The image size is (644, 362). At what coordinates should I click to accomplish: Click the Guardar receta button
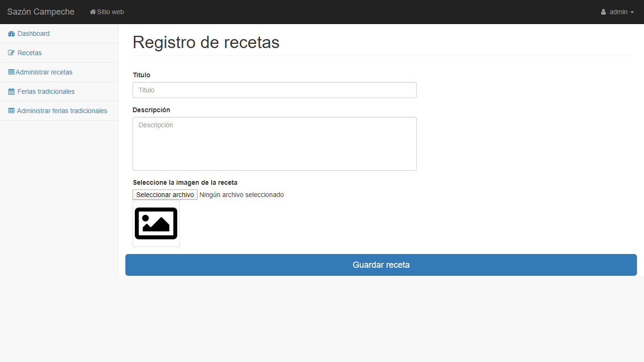coord(380,265)
